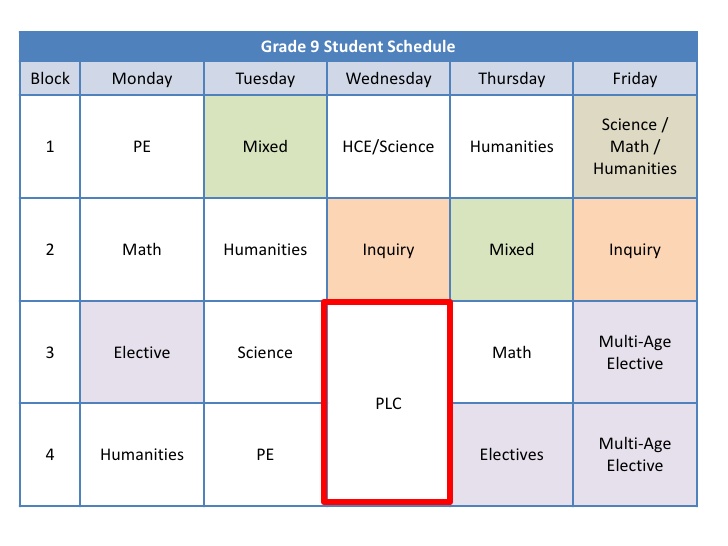Select the green Mixed cell on Tuesday
Image resolution: width=728 pixels, height=546 pixels.
pyautogui.click(x=265, y=147)
